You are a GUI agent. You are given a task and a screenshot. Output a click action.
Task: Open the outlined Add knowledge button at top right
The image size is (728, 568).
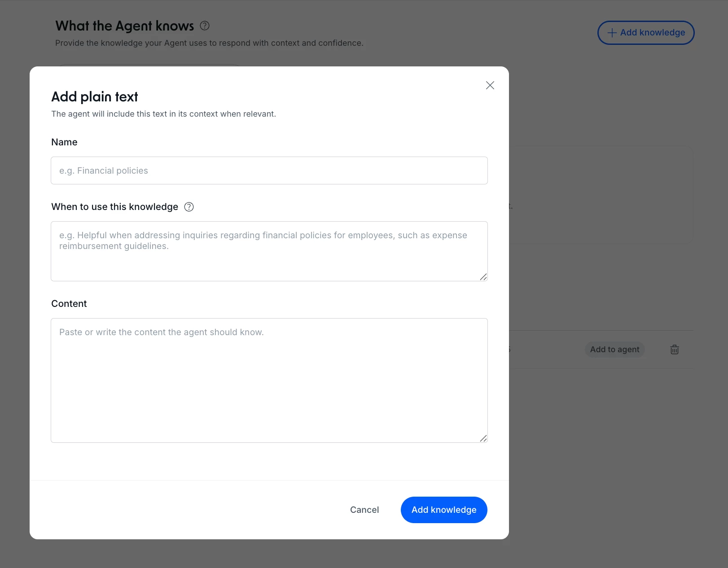click(x=646, y=33)
